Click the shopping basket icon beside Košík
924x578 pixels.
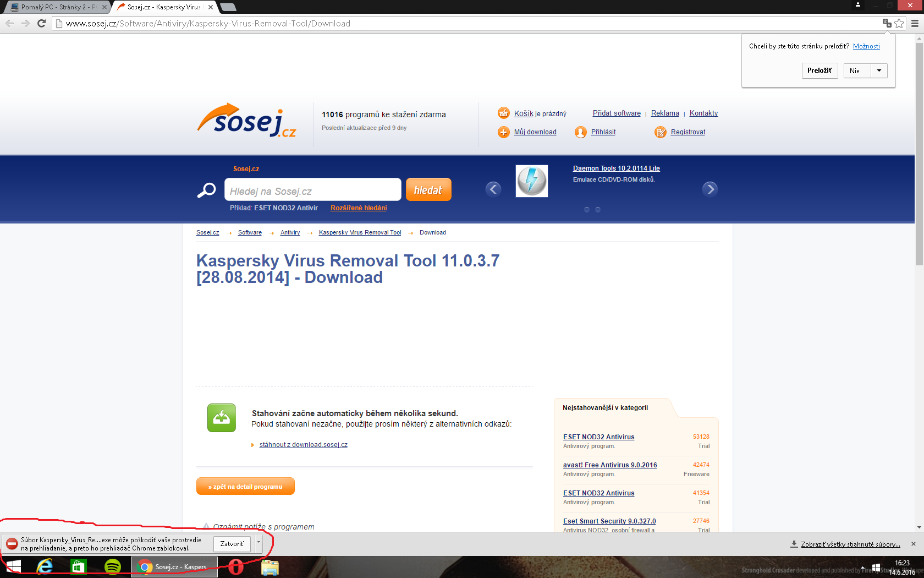point(504,113)
